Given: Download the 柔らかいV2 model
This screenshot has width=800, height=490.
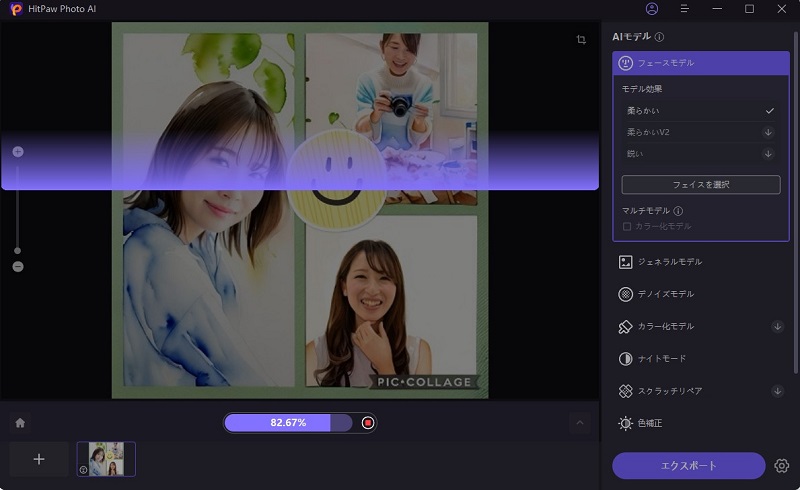Looking at the screenshot, I should (x=768, y=132).
